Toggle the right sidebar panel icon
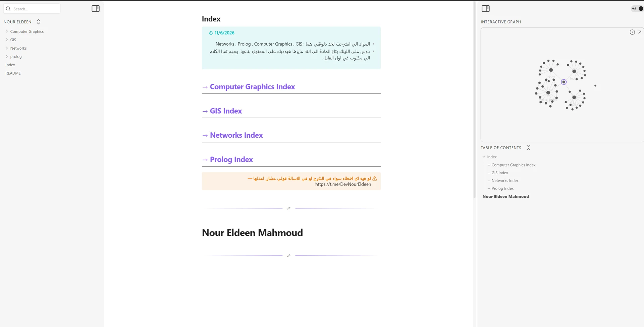 [x=486, y=9]
